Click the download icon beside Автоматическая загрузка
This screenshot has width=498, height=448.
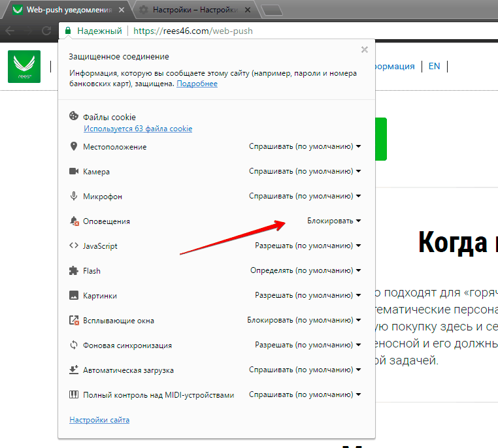(74, 370)
